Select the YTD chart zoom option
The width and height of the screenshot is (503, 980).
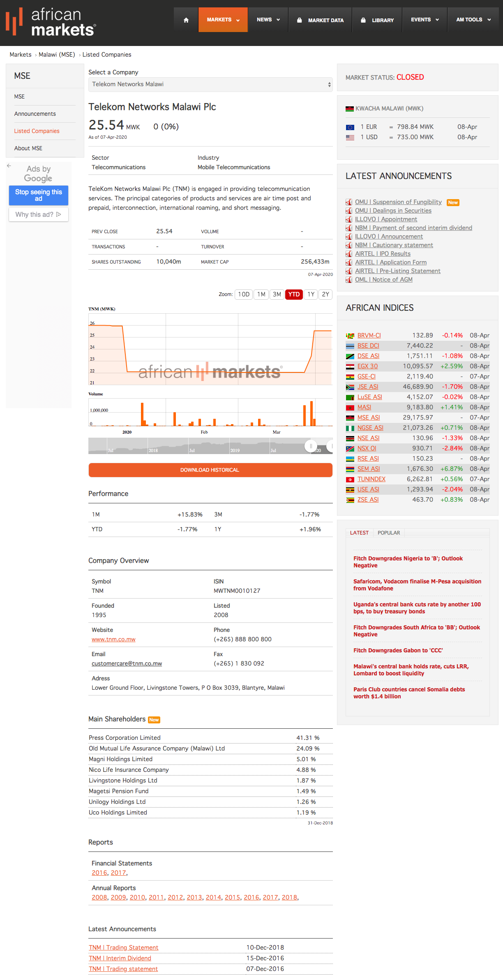294,294
